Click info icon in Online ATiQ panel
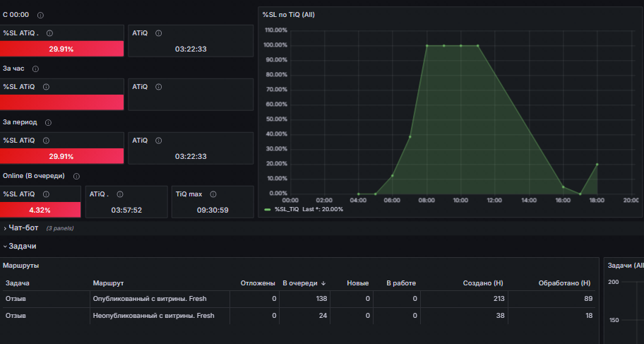Screen dimensions: 644x344 (120, 194)
